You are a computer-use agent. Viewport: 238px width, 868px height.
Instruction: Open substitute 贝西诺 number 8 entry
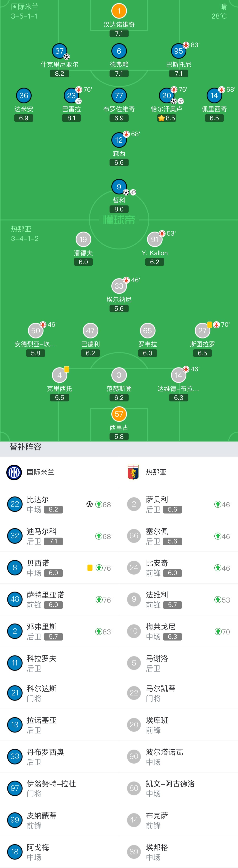coord(59,568)
